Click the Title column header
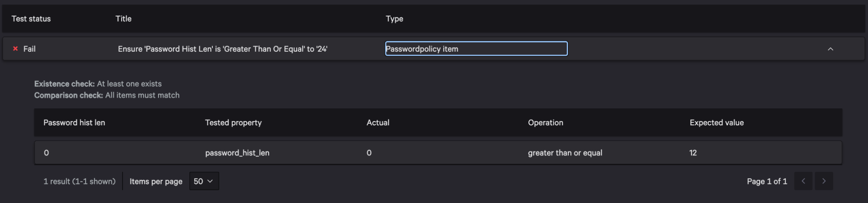 tap(123, 19)
